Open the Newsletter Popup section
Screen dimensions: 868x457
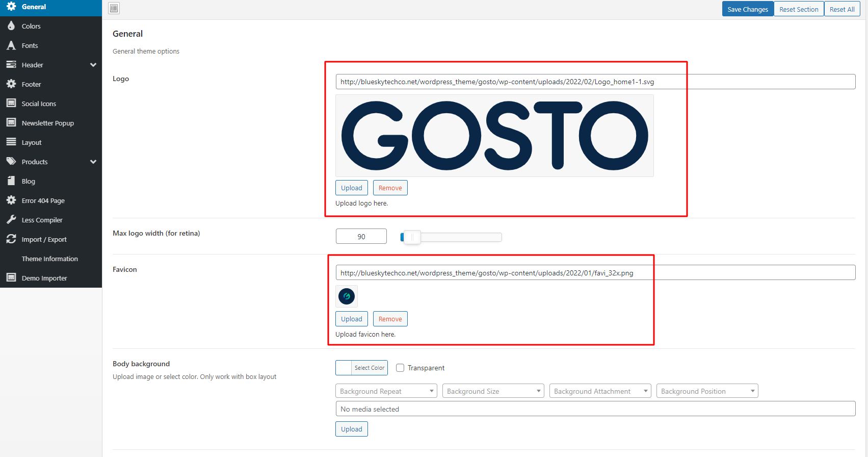(x=51, y=123)
